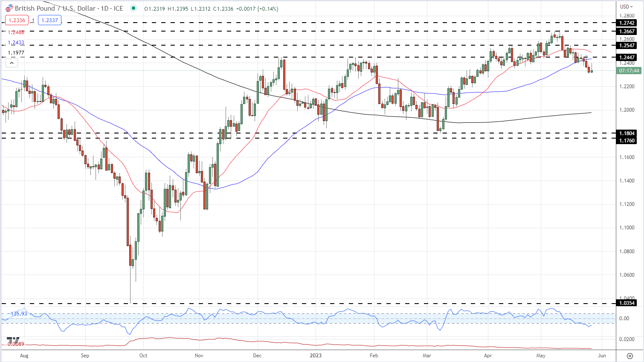Click the Nov label on time axis
Screen dimensions: 644x362
click(x=199, y=356)
